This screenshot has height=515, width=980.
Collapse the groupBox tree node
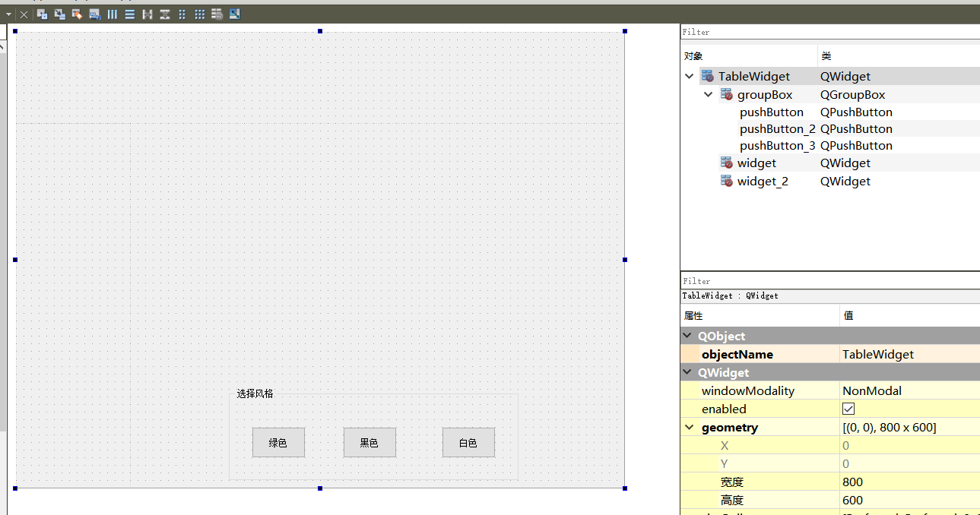[x=708, y=95]
